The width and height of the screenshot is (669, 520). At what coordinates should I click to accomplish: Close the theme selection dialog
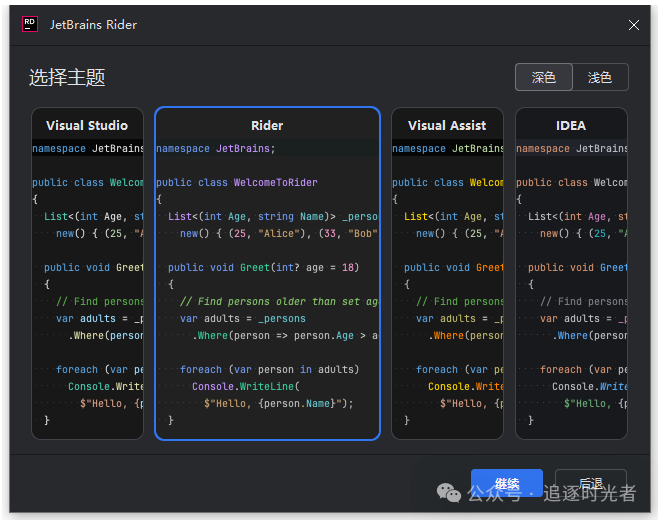coord(634,25)
